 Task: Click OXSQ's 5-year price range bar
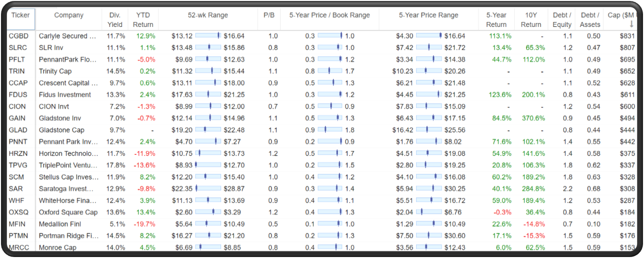point(429,212)
